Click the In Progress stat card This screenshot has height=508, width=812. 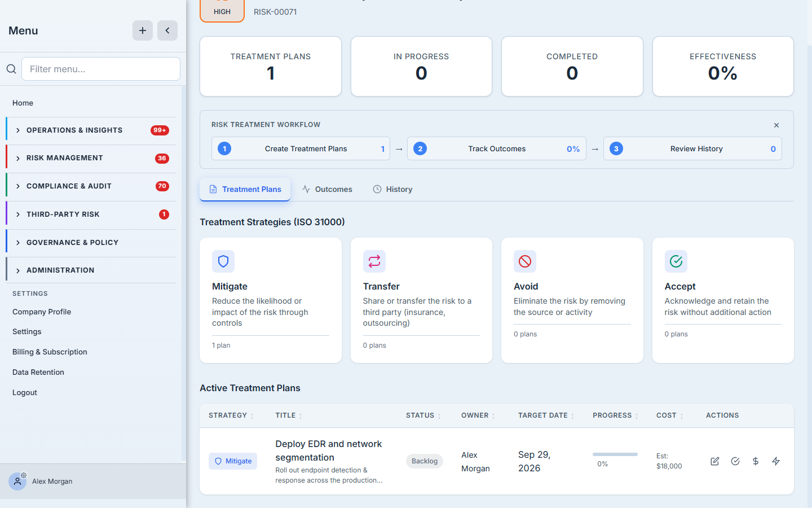click(x=421, y=67)
